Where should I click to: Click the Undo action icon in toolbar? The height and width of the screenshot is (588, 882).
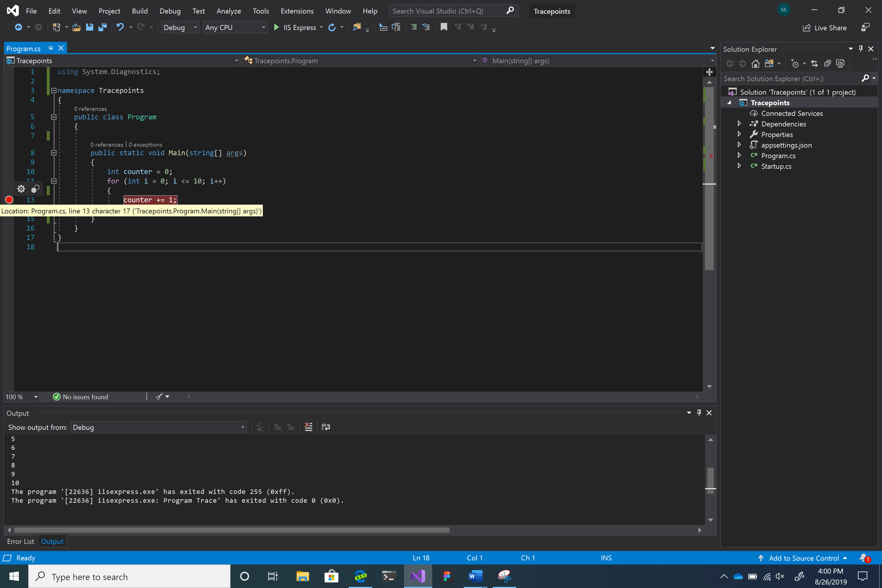coord(120,27)
